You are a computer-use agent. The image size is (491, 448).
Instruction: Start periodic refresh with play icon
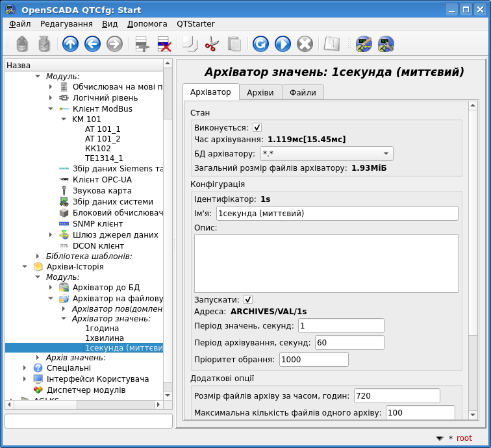(x=283, y=44)
